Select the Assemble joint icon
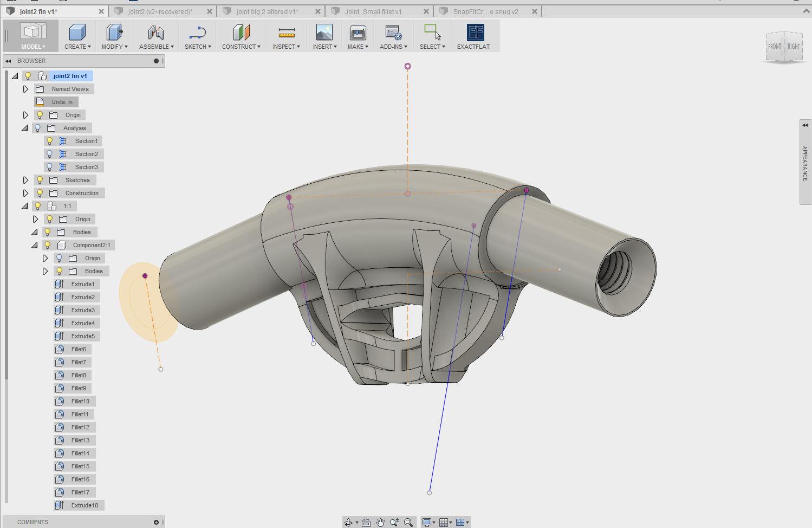Screen dimensions: 812x528 [156, 33]
